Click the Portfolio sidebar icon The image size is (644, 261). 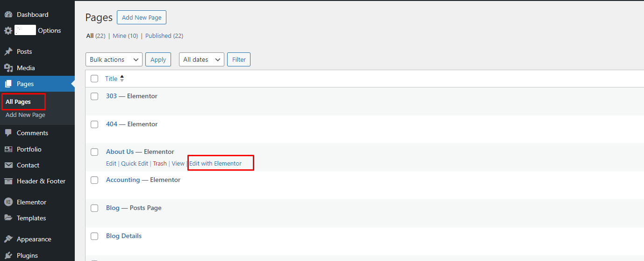(8, 149)
